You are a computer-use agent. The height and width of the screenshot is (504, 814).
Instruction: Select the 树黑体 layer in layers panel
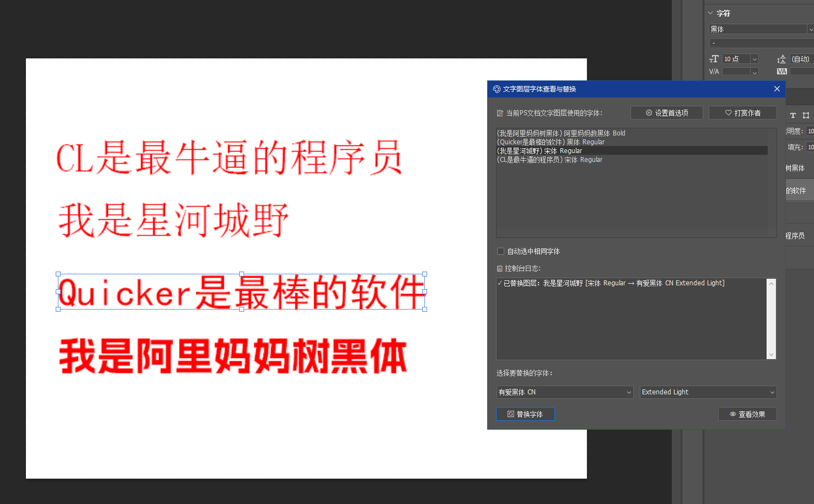tap(800, 168)
